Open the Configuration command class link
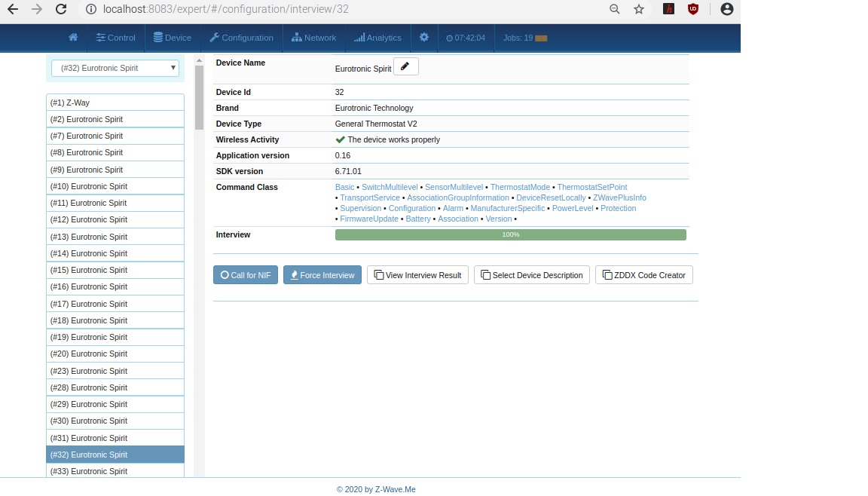The image size is (868, 496). click(x=412, y=208)
